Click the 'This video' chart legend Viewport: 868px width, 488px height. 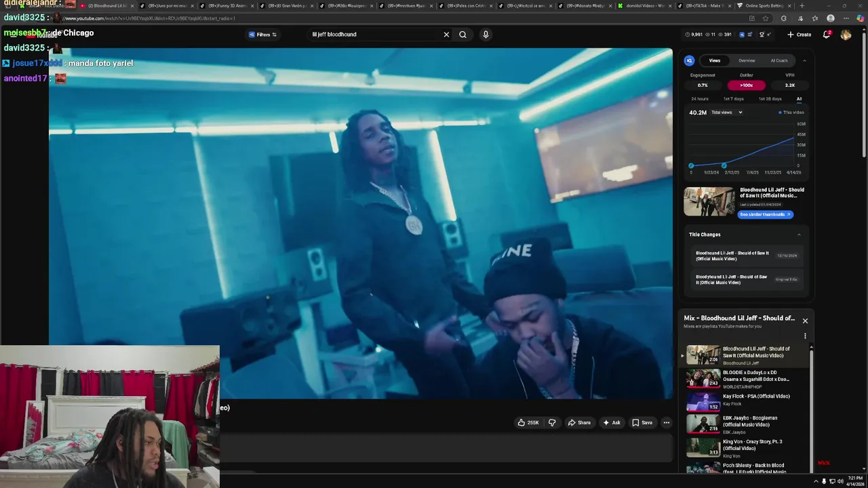[791, 113]
